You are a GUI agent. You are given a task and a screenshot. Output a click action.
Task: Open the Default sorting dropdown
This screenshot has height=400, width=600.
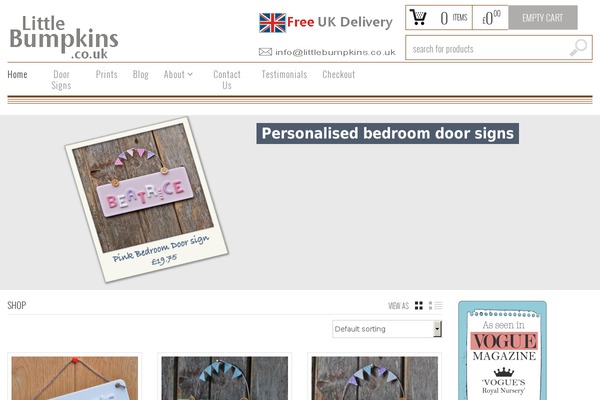[387, 329]
